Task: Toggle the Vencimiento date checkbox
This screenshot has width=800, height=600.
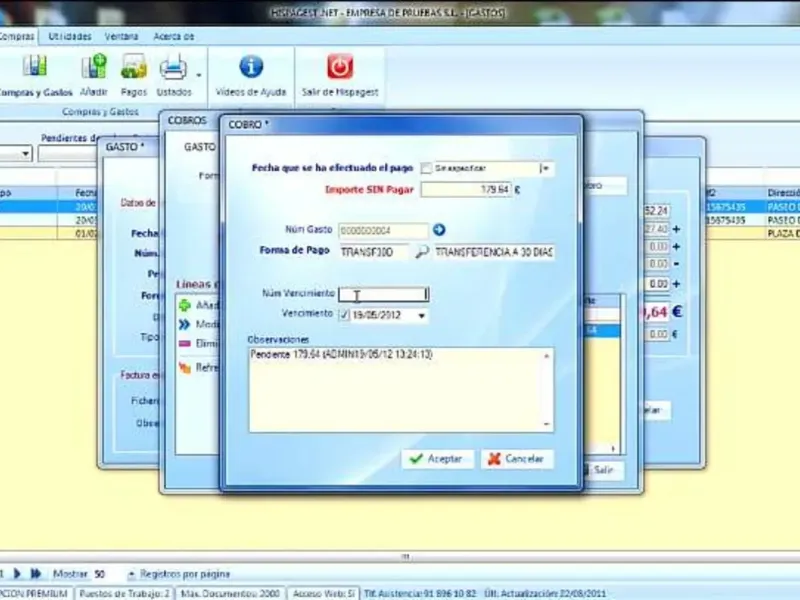Action: (344, 315)
